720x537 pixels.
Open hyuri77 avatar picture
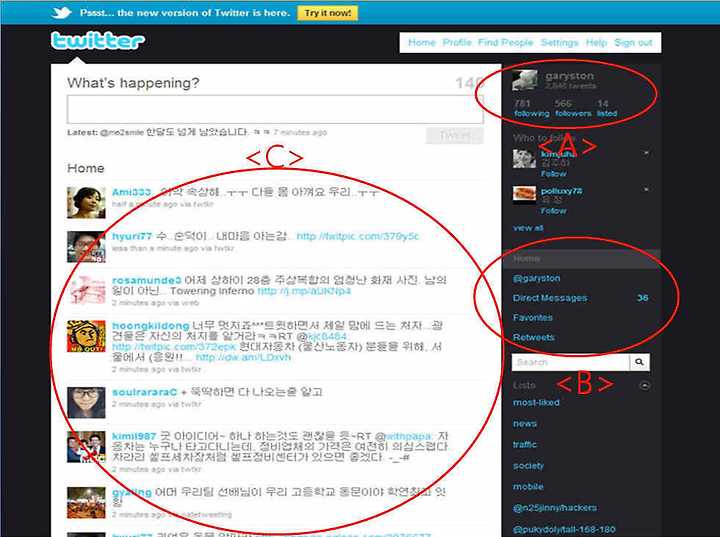coord(86,247)
